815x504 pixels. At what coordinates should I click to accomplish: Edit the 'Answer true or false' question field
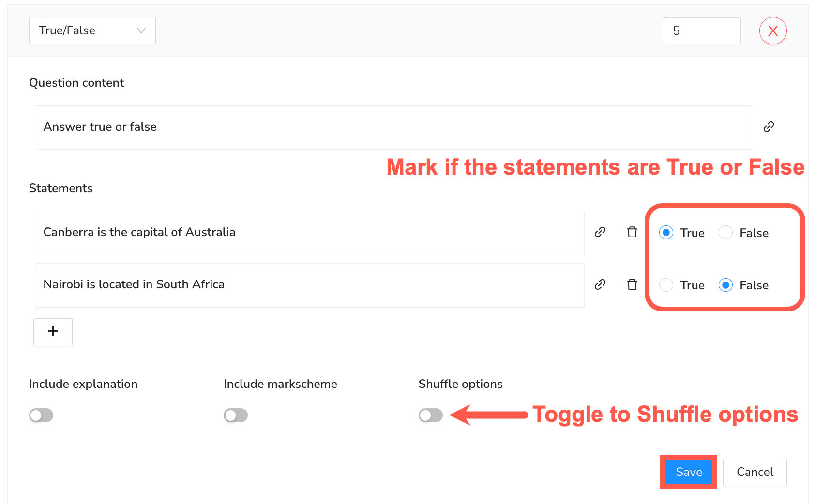click(x=393, y=128)
